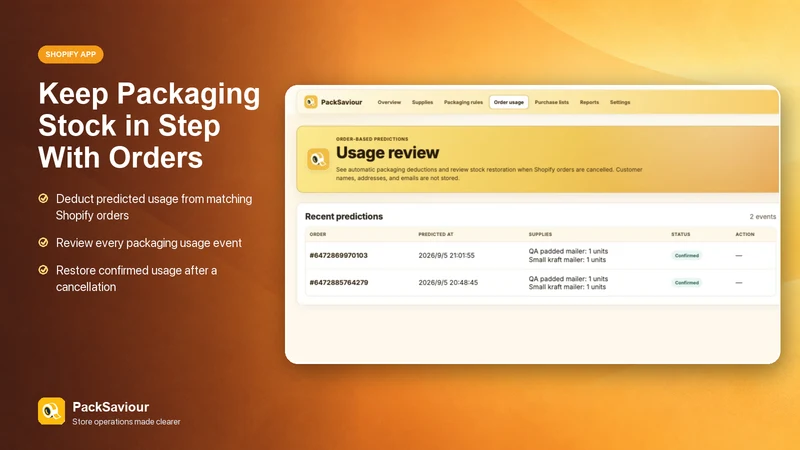The height and width of the screenshot is (450, 800).
Task: Click the PackSaviour name in the header
Action: (341, 103)
